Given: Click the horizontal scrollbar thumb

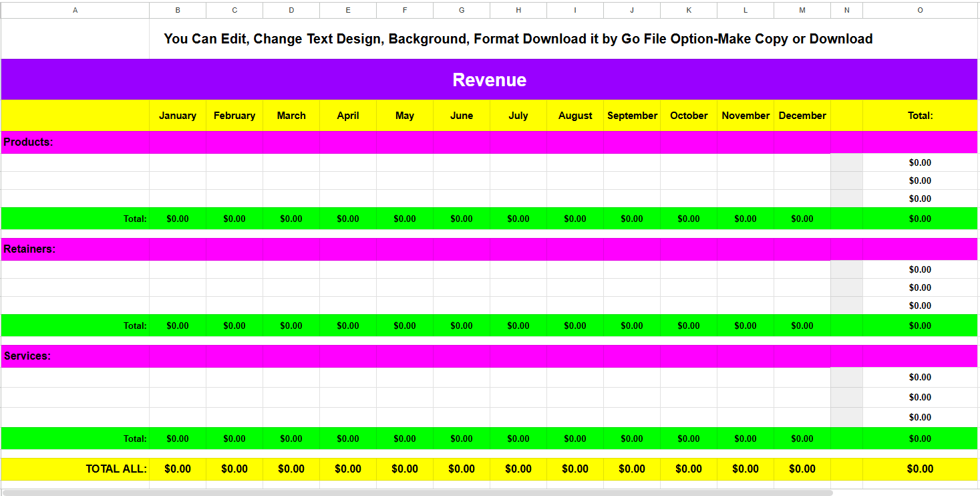Looking at the screenshot, I should coord(418,493).
